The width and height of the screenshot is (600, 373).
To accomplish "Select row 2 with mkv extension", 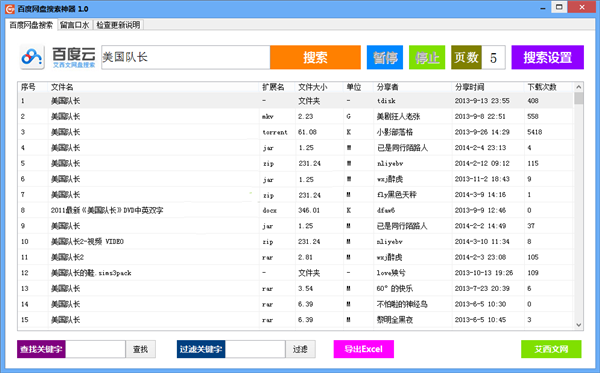I will [x=295, y=116].
